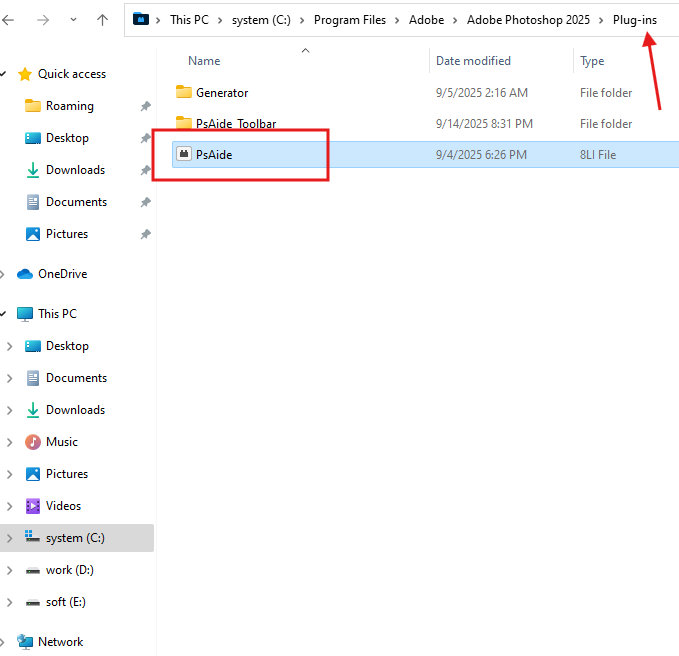Click the Quick access star icon
This screenshot has width=679, height=656.
25,74
